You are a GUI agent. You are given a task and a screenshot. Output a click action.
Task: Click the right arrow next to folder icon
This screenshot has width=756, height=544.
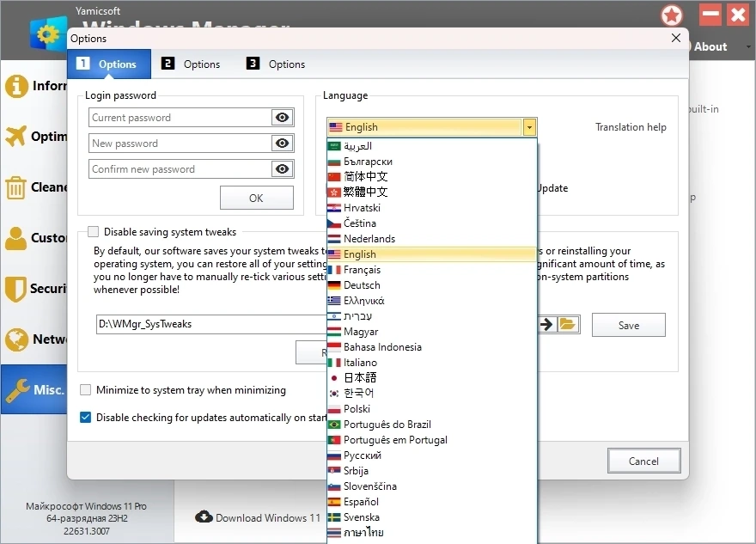pos(546,324)
